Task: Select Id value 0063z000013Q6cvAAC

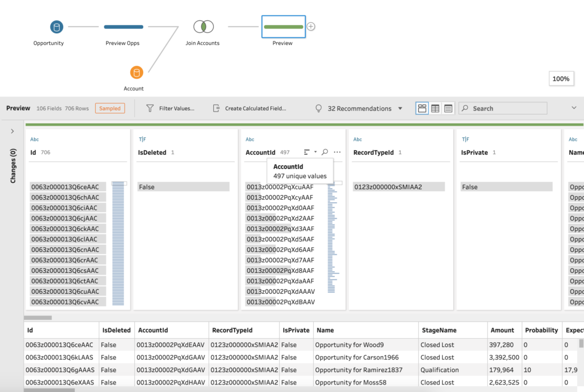Action: [x=68, y=302]
